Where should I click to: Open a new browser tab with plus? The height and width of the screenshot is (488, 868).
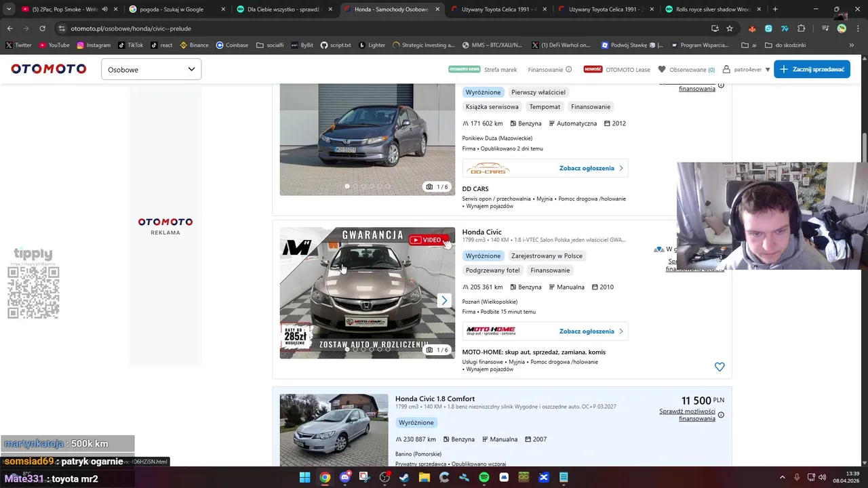[775, 9]
